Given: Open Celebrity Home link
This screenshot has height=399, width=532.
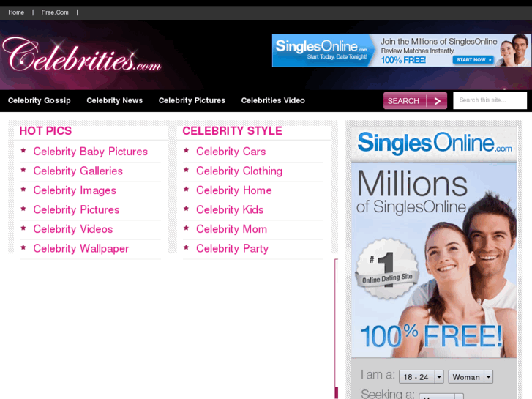Looking at the screenshot, I should coord(234,190).
